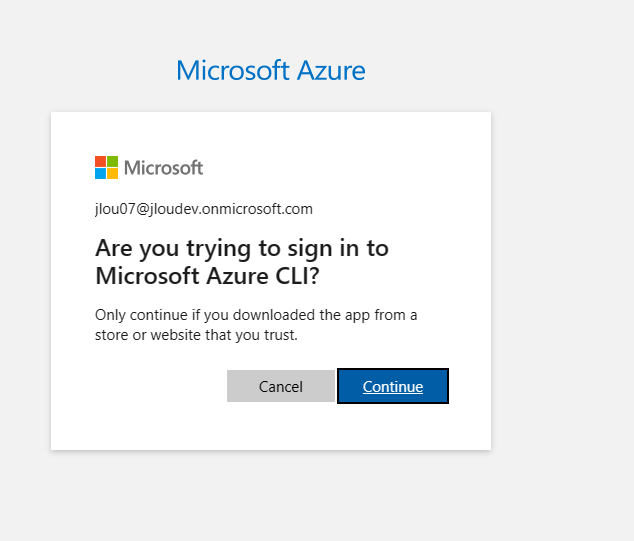Click the Cancel button
This screenshot has width=634, height=541.
[x=281, y=386]
